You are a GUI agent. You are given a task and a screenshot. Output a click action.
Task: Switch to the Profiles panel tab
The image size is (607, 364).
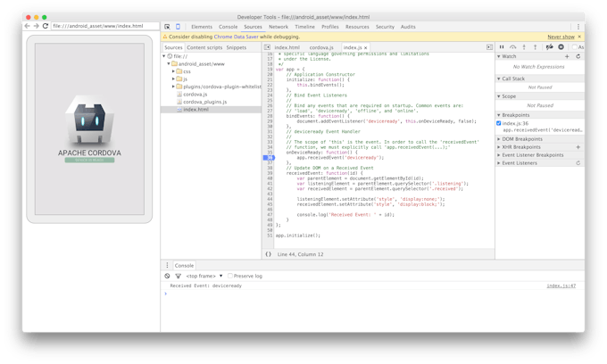tap(329, 27)
